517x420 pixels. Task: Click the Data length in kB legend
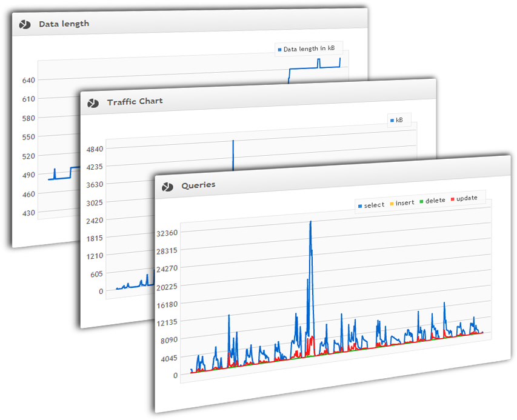pyautogui.click(x=306, y=49)
